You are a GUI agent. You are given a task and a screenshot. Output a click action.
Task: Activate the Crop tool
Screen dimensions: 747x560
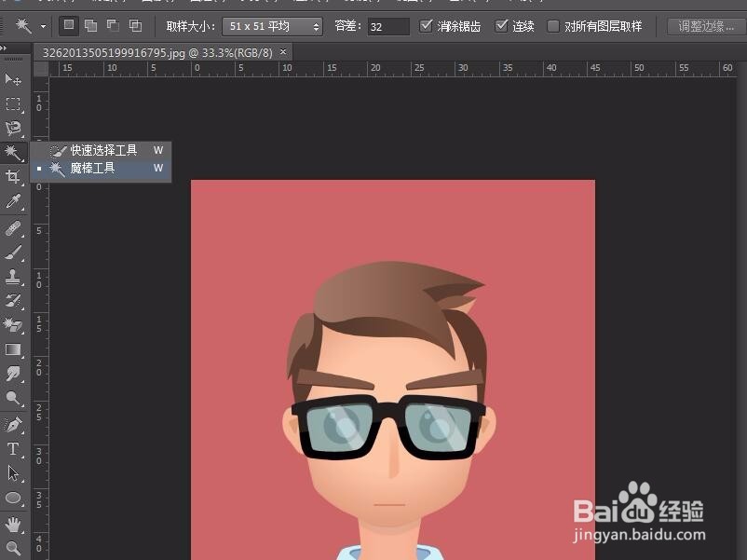(13, 177)
